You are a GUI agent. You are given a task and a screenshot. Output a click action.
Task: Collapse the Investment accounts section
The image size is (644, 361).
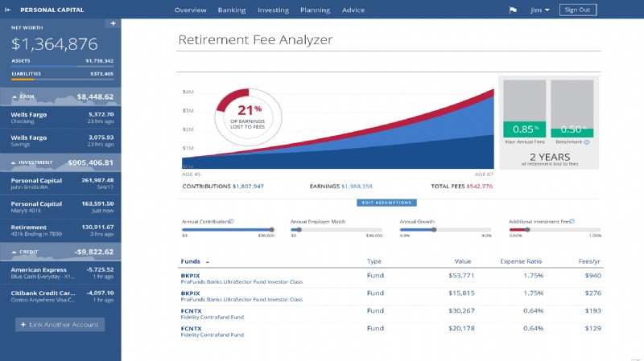(14, 163)
